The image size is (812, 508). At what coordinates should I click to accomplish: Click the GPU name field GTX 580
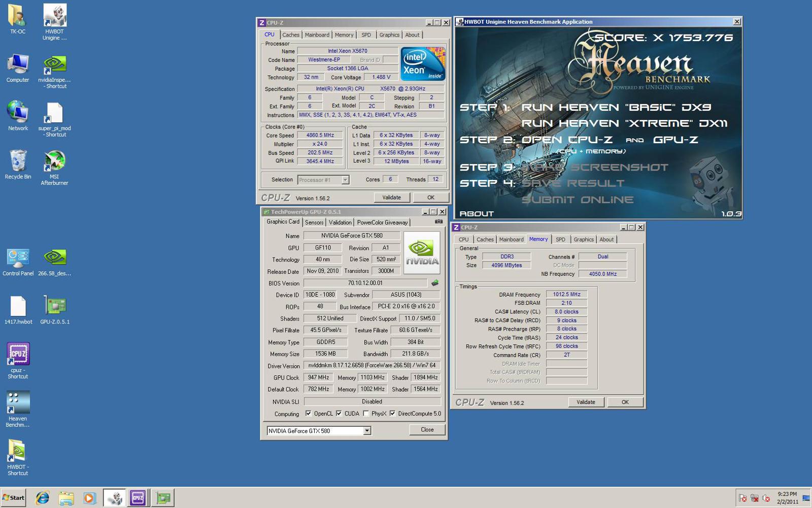(x=352, y=236)
